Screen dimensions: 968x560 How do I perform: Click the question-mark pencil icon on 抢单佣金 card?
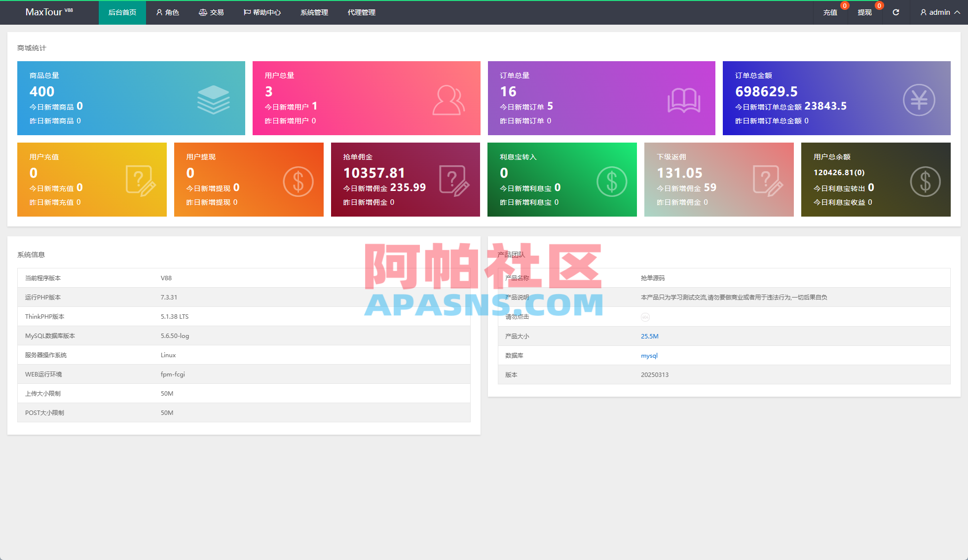click(455, 181)
